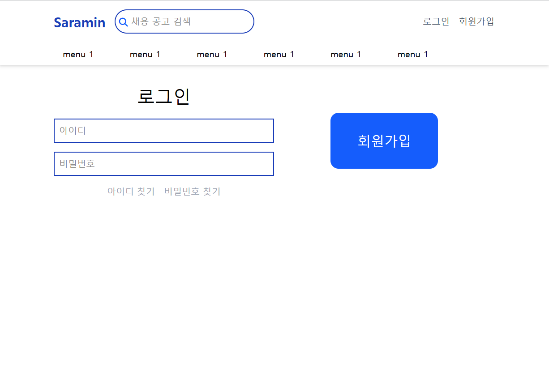Viewport: 549px width, 392px height.
Task: Select the fifth menu 1 item from left
Action: tap(346, 55)
